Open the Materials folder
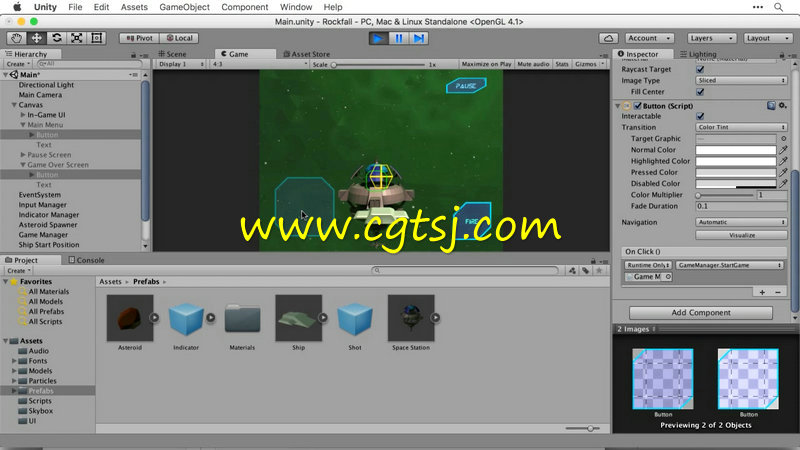800x450 pixels. click(x=242, y=318)
